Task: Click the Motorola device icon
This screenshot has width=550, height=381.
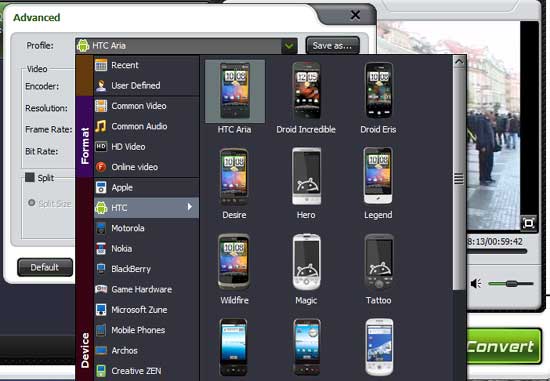Action: 101,228
